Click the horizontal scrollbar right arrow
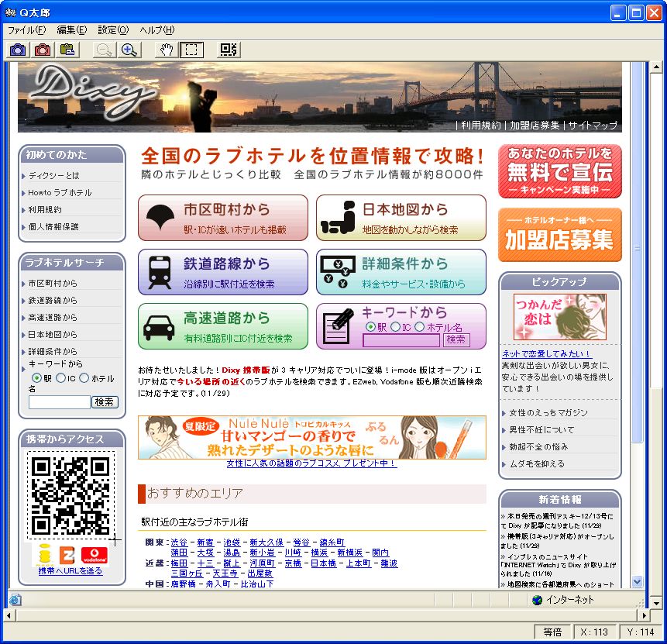This screenshot has height=644, width=667. pos(645,615)
